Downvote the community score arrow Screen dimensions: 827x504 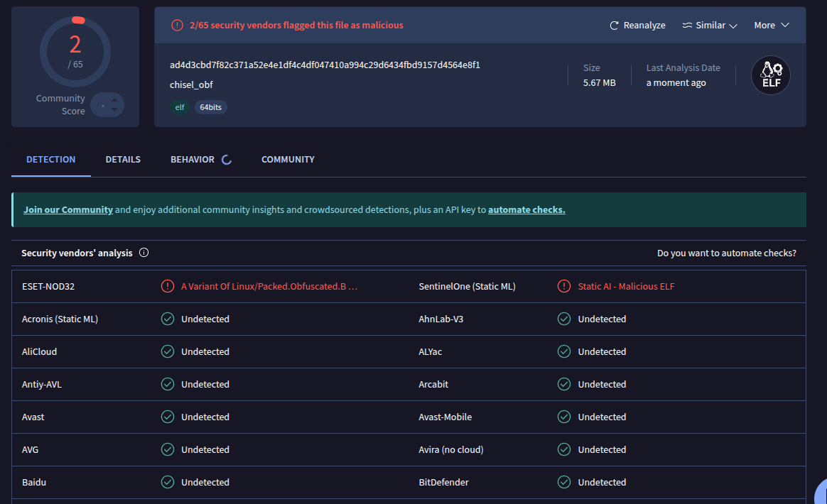(114, 109)
